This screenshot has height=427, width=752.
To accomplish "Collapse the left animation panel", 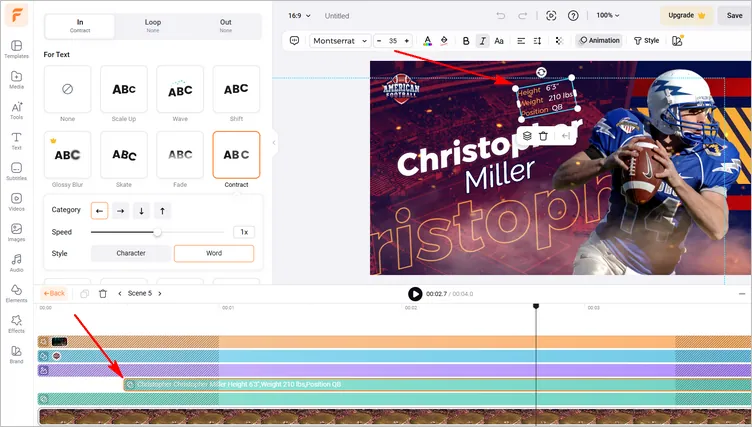I will click(274, 142).
